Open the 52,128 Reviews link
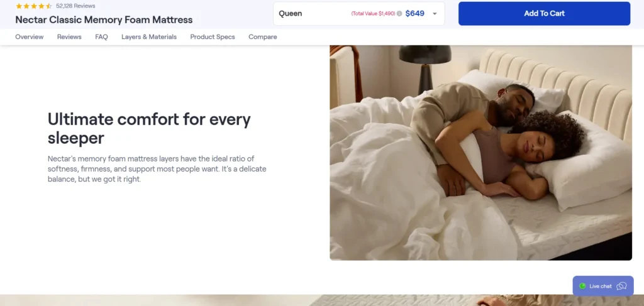Viewport: 644px width, 306px height. point(75,6)
